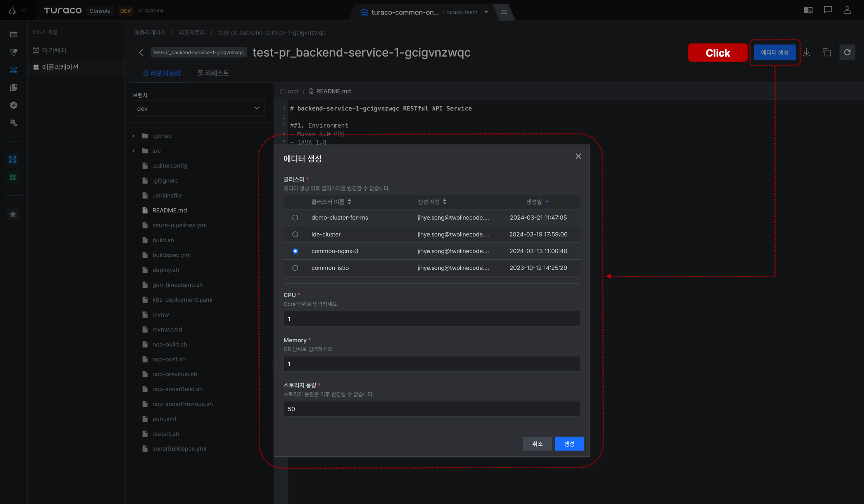Image resolution: width=864 pixels, height=504 pixels.
Task: Click the favorites star in sidebar
Action: 13,214
